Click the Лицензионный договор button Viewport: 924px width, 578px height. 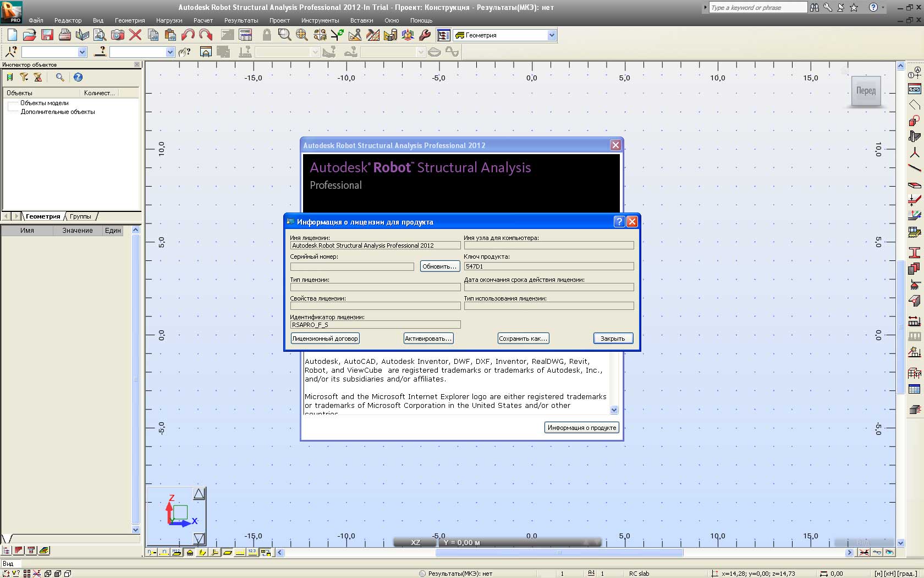point(325,339)
